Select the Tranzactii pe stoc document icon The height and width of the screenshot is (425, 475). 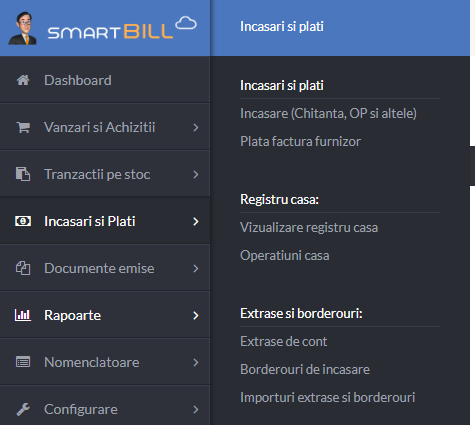coord(23,174)
